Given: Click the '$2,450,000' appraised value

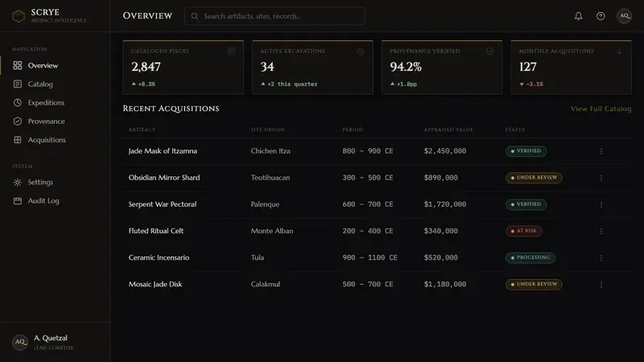Looking at the screenshot, I should (x=445, y=151).
